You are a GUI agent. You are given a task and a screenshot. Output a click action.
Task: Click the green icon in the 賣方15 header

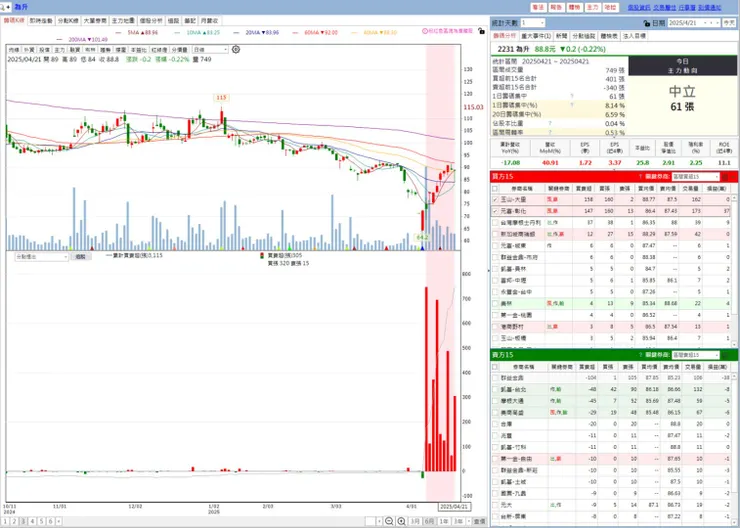(x=725, y=355)
